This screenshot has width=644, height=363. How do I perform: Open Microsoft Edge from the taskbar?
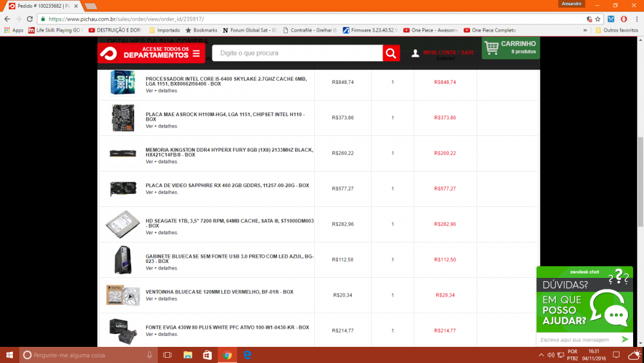pos(247,355)
